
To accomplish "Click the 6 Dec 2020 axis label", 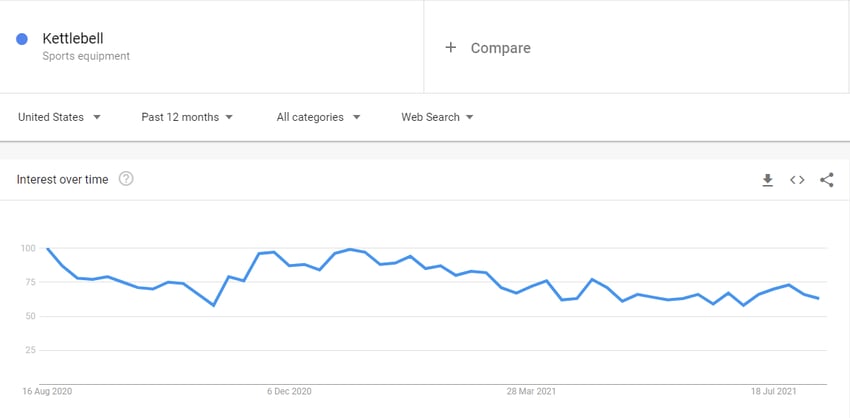I will (289, 391).
